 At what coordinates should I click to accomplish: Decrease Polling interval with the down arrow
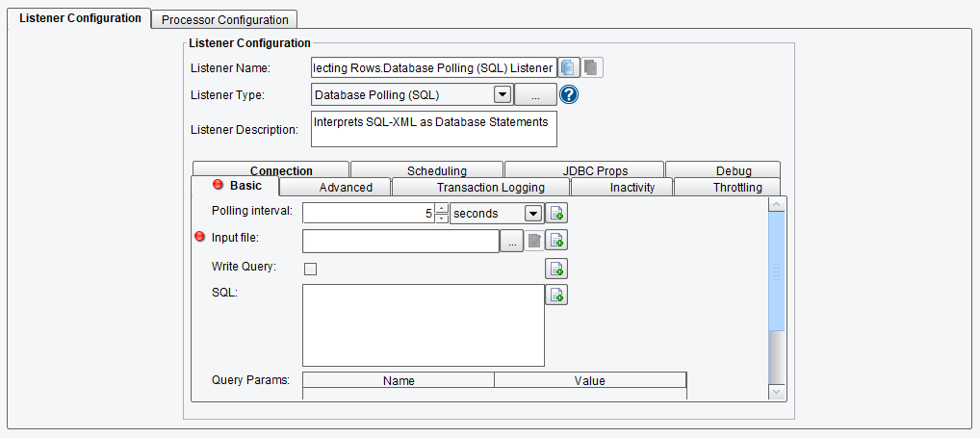441,219
